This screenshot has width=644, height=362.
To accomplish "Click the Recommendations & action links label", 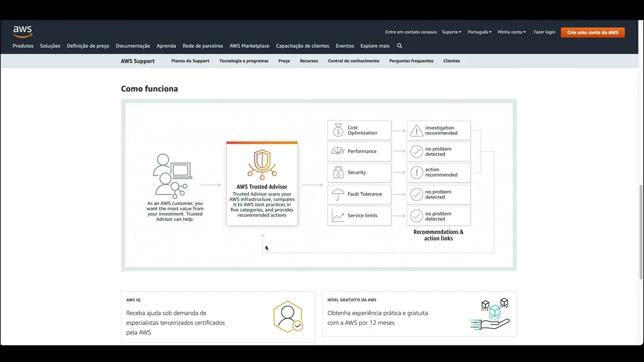I will click(x=439, y=235).
